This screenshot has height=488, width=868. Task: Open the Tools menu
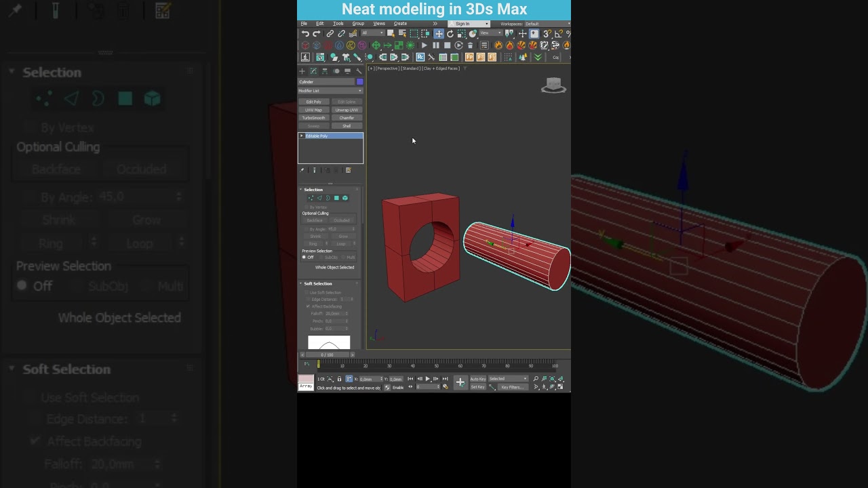[338, 24]
